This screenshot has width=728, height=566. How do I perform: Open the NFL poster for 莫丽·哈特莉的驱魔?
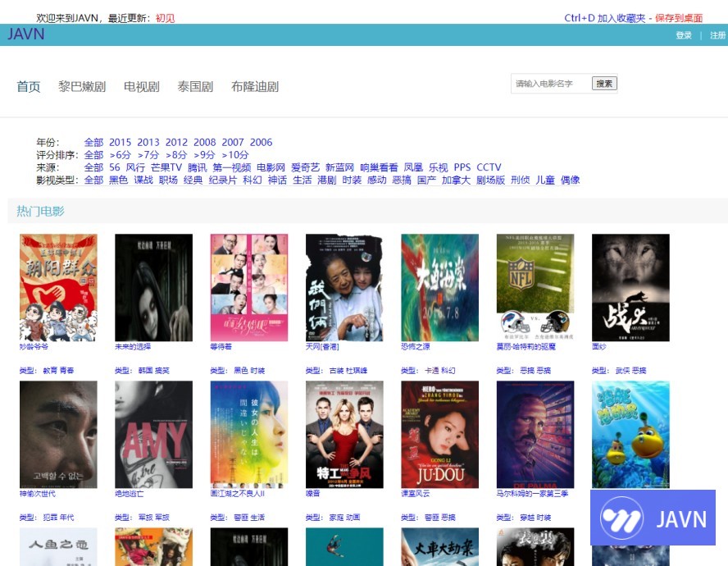click(535, 288)
